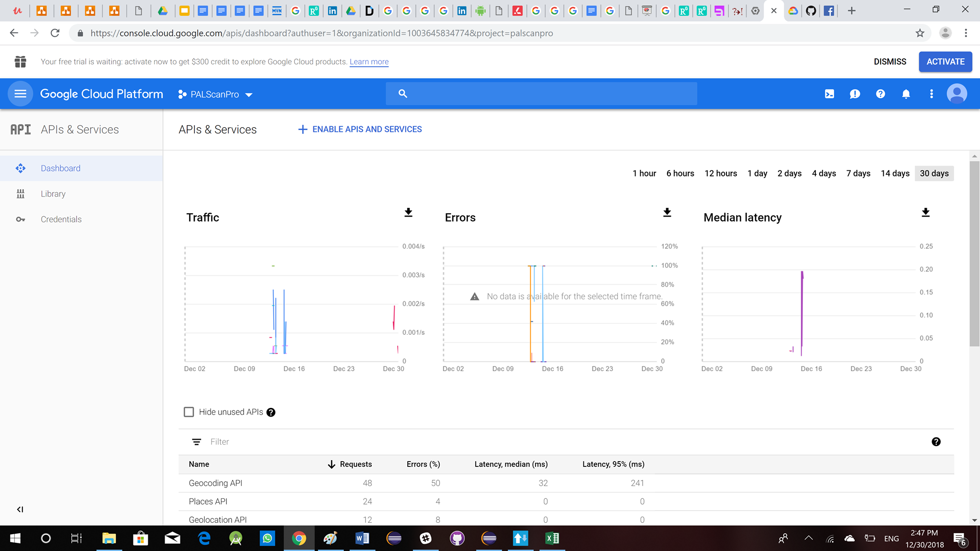Follow the Learn more link
The height and width of the screenshot is (551, 980).
[x=369, y=62]
